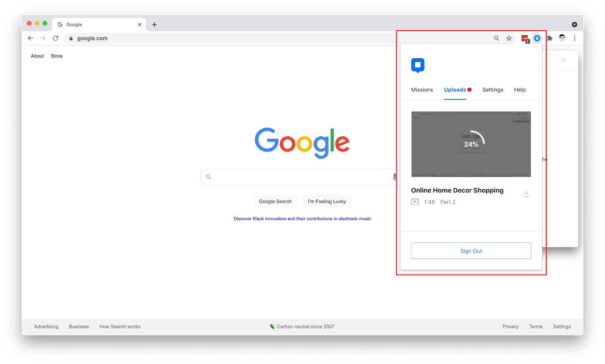This screenshot has height=364, width=605.
Task: Go back to the previous page
Action: (x=31, y=38)
